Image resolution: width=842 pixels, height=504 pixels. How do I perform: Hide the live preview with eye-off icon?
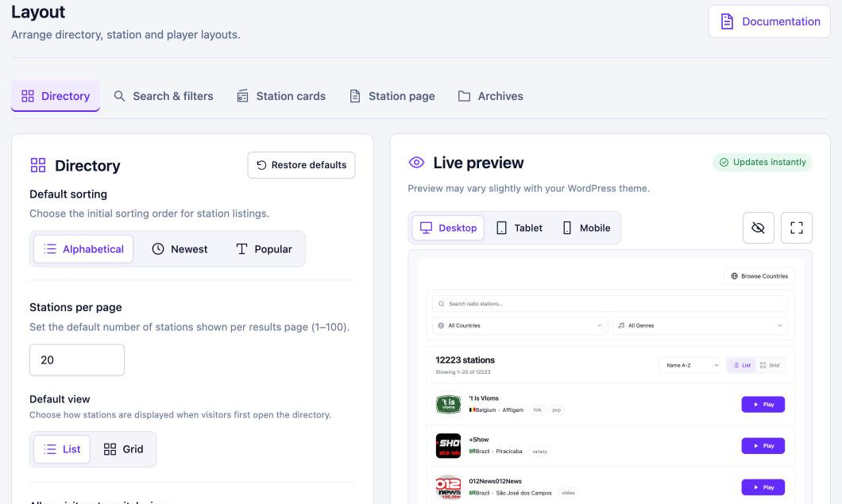coord(759,228)
